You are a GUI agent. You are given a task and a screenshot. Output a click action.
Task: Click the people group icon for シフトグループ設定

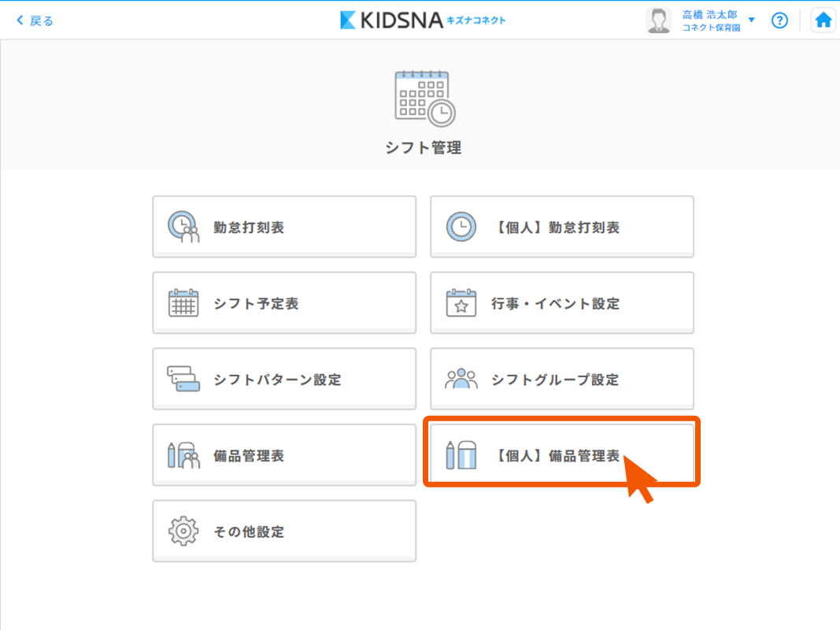[x=461, y=380]
